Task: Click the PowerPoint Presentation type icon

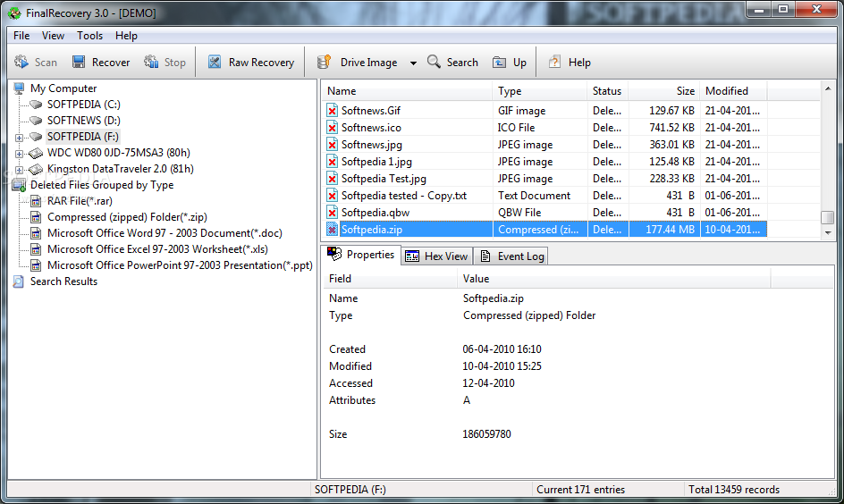Action: point(36,265)
